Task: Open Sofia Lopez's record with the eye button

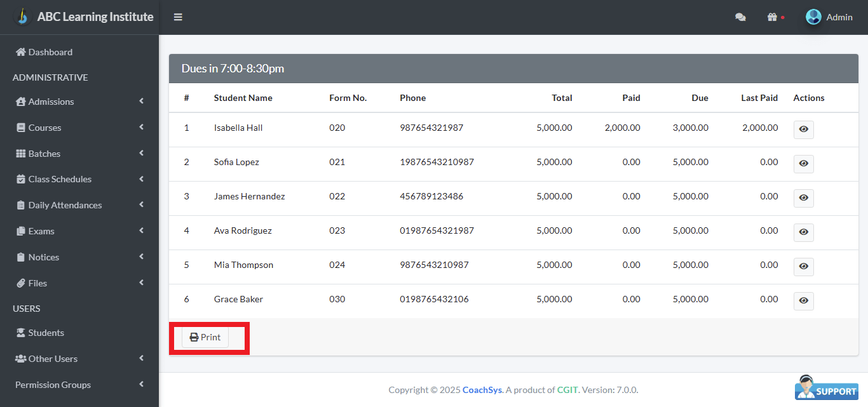Action: point(803,164)
